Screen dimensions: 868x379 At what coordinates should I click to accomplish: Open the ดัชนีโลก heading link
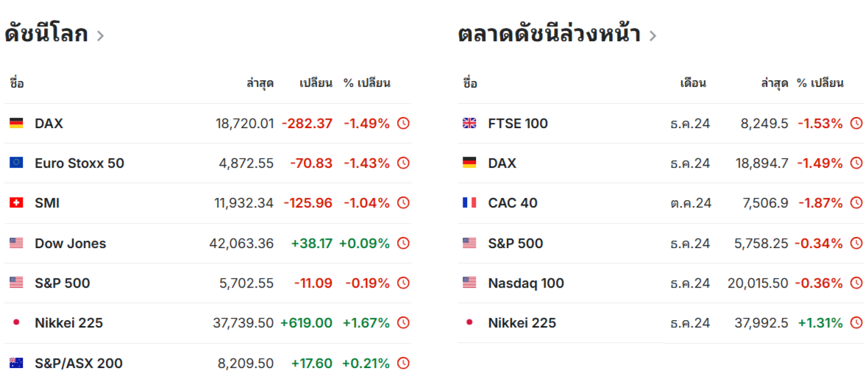click(x=46, y=34)
